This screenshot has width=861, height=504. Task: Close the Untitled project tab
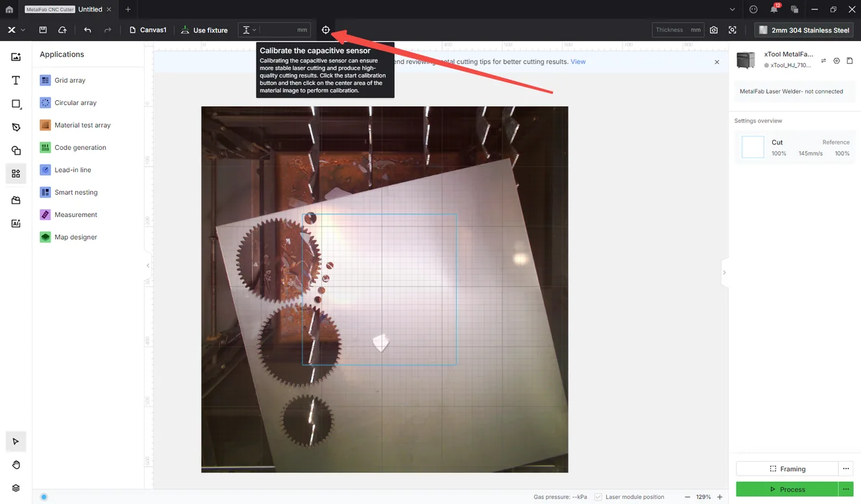[x=110, y=9]
